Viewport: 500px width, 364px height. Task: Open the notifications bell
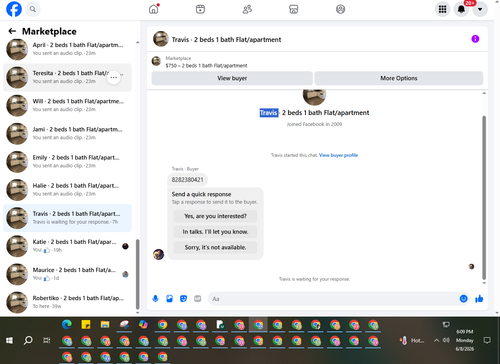461,9
